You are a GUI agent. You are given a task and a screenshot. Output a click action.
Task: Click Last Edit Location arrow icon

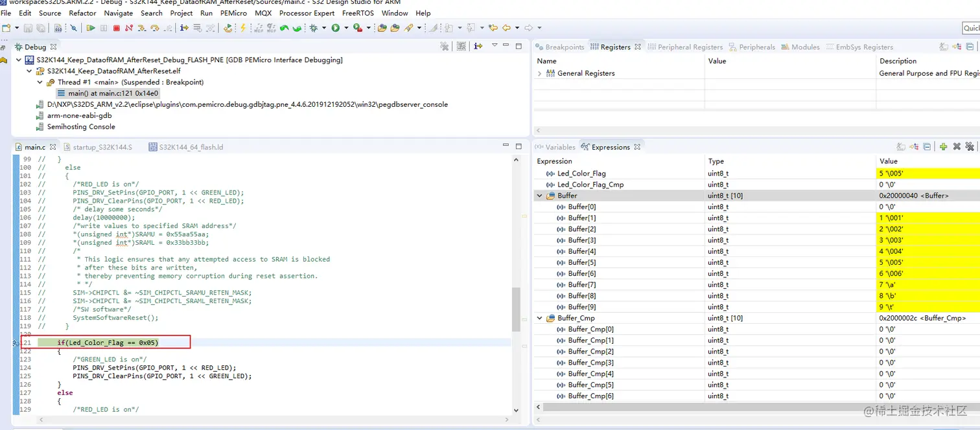coord(493,28)
